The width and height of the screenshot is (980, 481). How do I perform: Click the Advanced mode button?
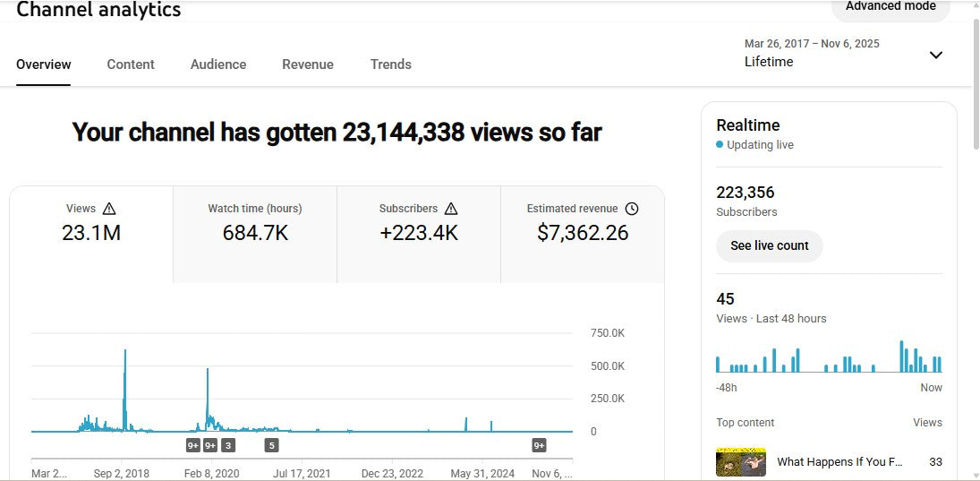click(890, 7)
